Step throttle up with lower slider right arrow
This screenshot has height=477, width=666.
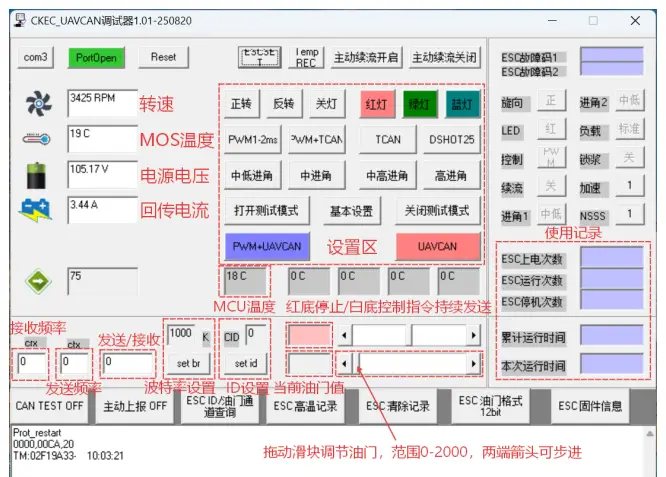click(x=473, y=363)
